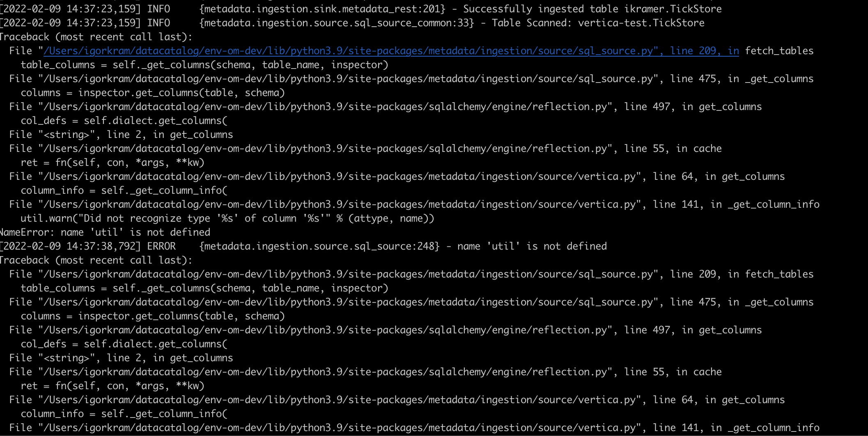Select the NameError 'util' is not defined line
This screenshot has width=868, height=436.
tap(105, 232)
